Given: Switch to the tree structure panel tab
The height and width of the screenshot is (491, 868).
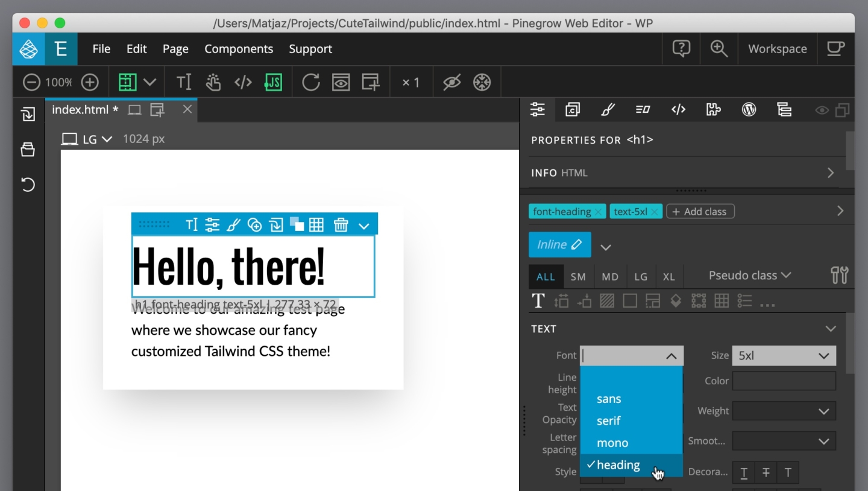Looking at the screenshot, I should [784, 109].
